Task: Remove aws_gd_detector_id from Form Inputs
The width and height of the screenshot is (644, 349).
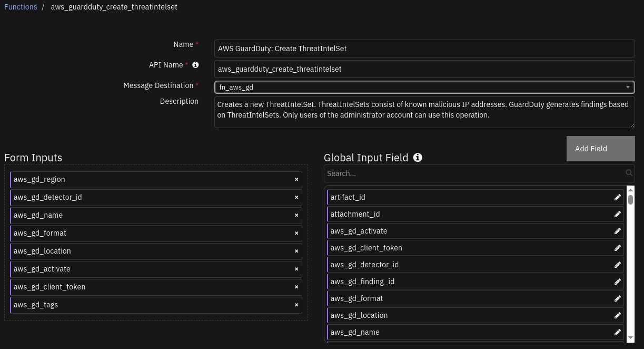Action: click(296, 197)
